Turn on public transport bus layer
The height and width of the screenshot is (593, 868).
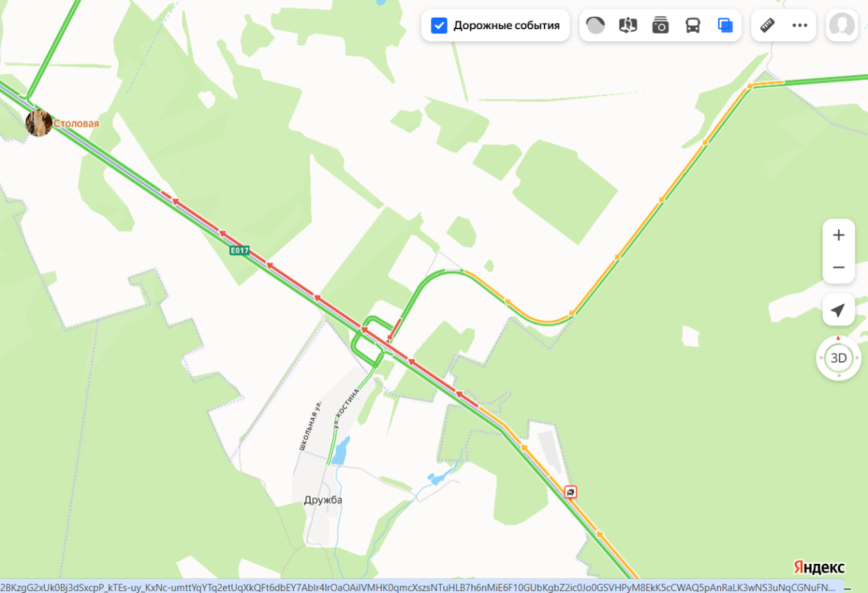(693, 26)
